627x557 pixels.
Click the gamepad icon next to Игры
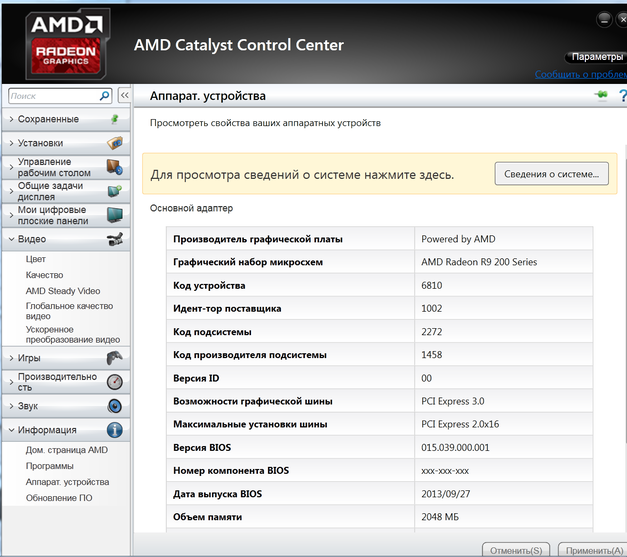115,358
